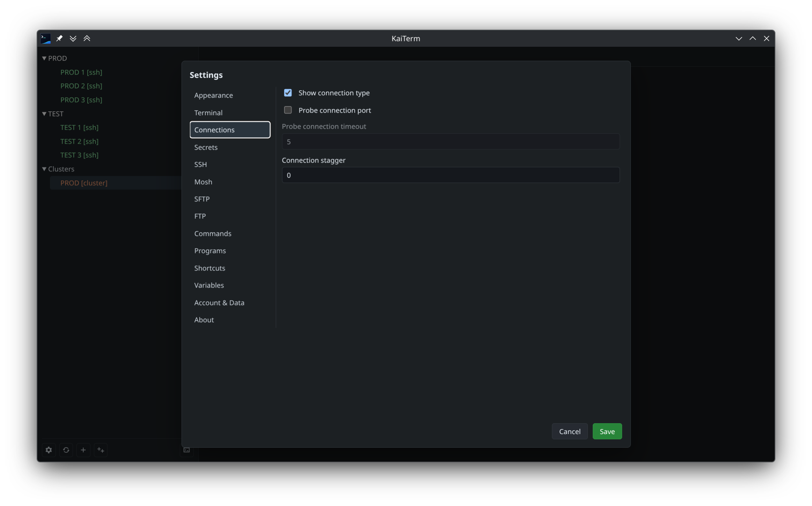Select TEST 1 [ssh] connection
Viewport: 812px width, 506px height.
pos(80,127)
